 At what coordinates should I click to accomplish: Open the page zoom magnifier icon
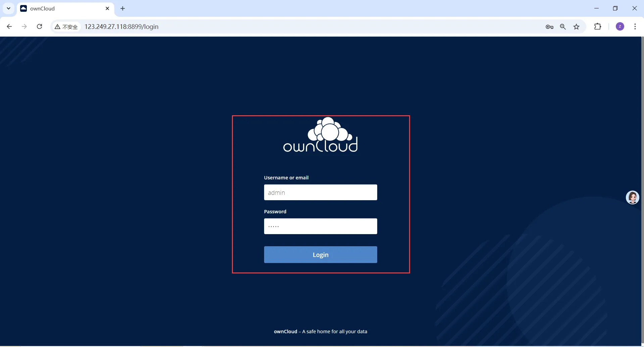[x=563, y=27]
